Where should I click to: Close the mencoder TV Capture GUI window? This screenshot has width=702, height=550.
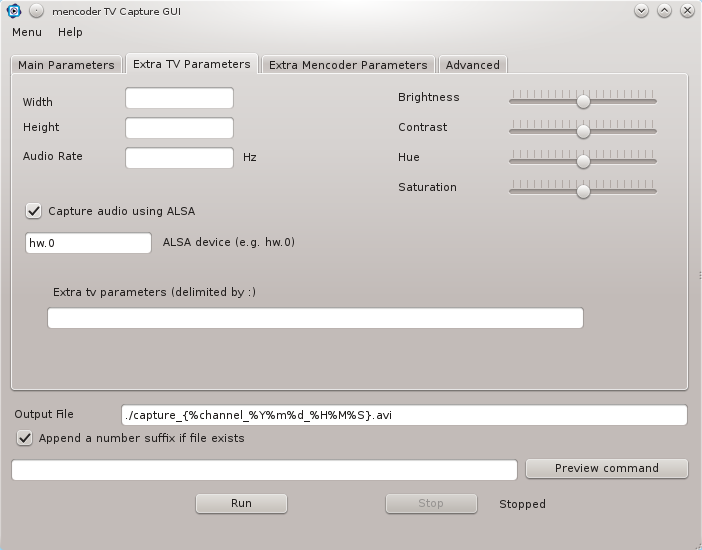(687, 11)
